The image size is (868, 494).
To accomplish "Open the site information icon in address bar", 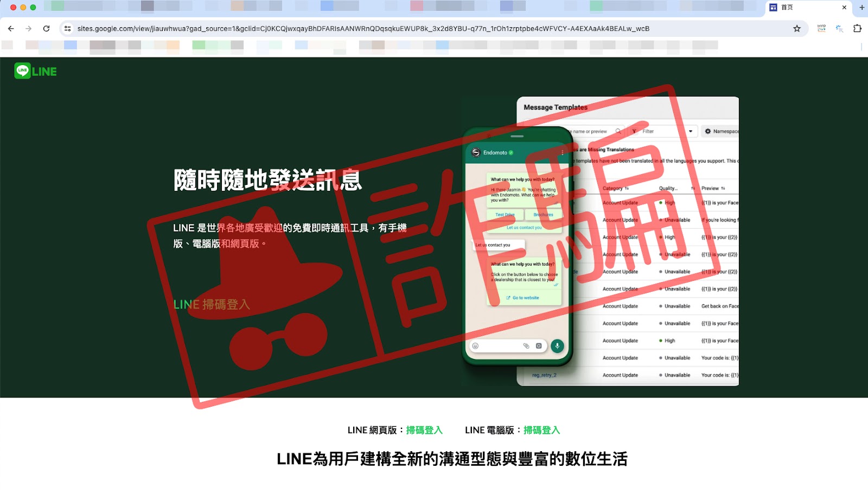I will coord(67,29).
